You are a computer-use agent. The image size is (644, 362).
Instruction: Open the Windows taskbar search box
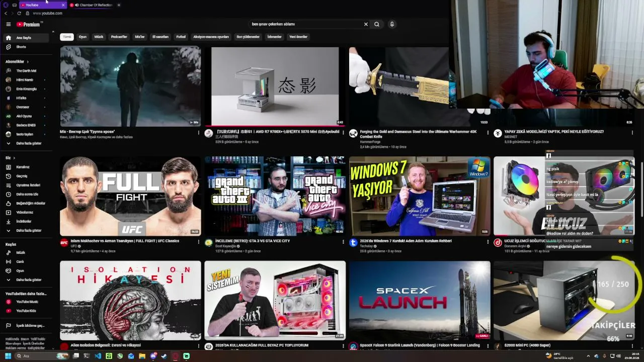[42, 356]
